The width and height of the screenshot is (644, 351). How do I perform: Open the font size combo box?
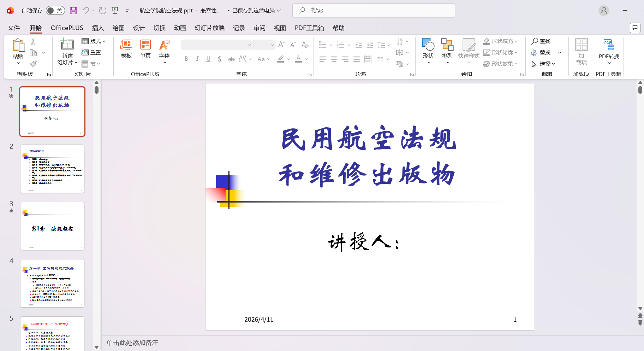click(264, 45)
